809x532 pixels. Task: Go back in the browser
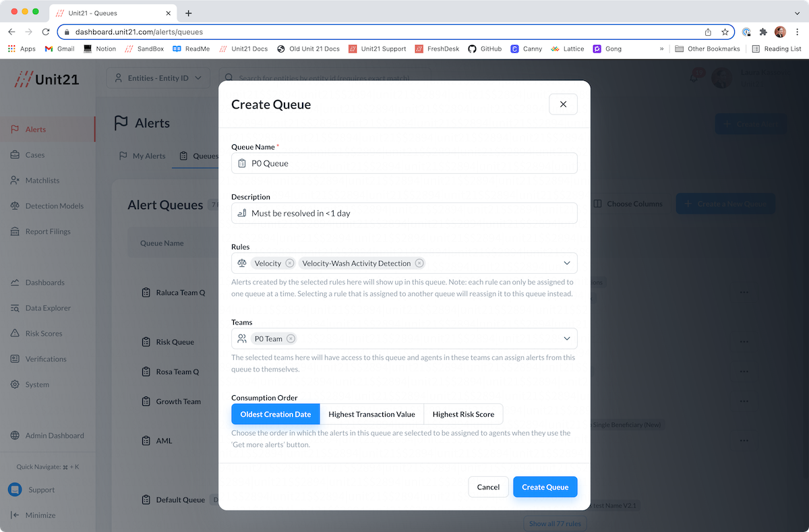tap(11, 32)
